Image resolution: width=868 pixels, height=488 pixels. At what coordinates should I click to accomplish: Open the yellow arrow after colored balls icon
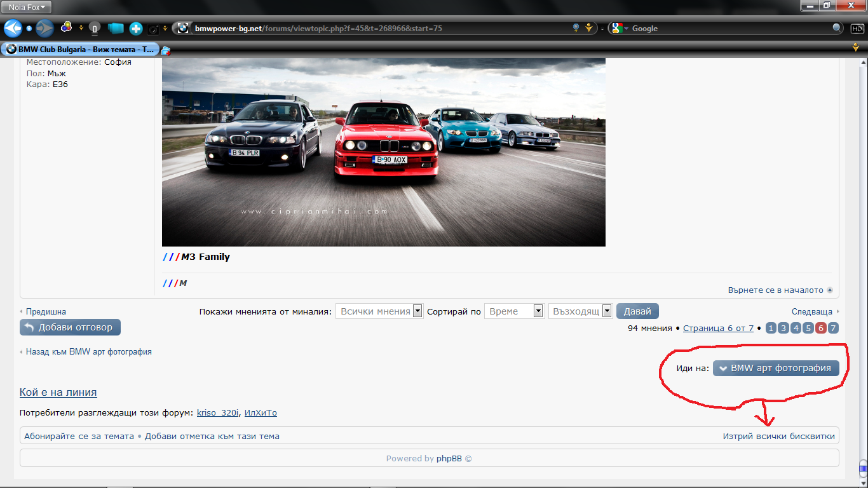coord(81,28)
